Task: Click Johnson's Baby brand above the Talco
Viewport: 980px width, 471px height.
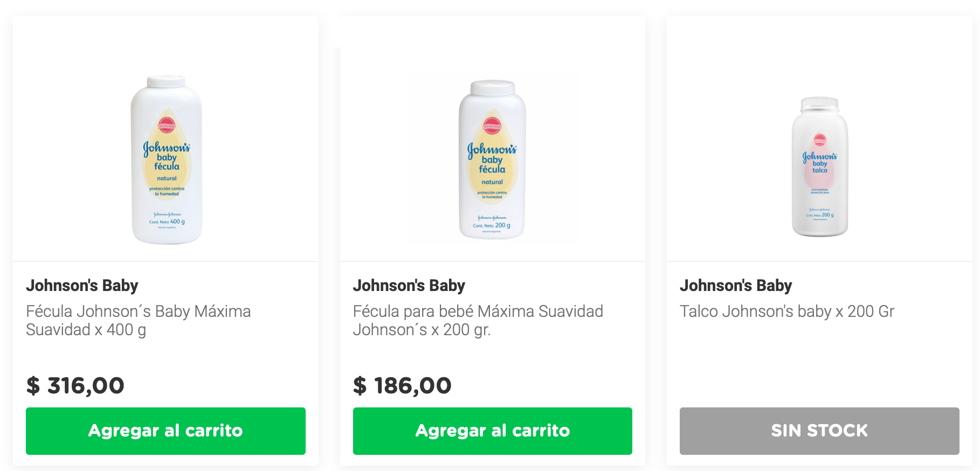Action: [x=735, y=285]
